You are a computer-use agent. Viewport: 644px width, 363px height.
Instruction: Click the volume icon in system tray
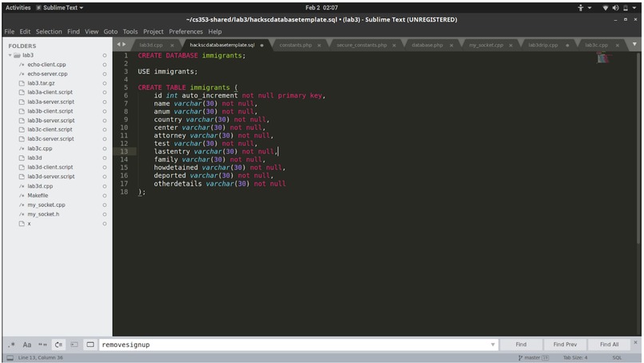(x=615, y=8)
